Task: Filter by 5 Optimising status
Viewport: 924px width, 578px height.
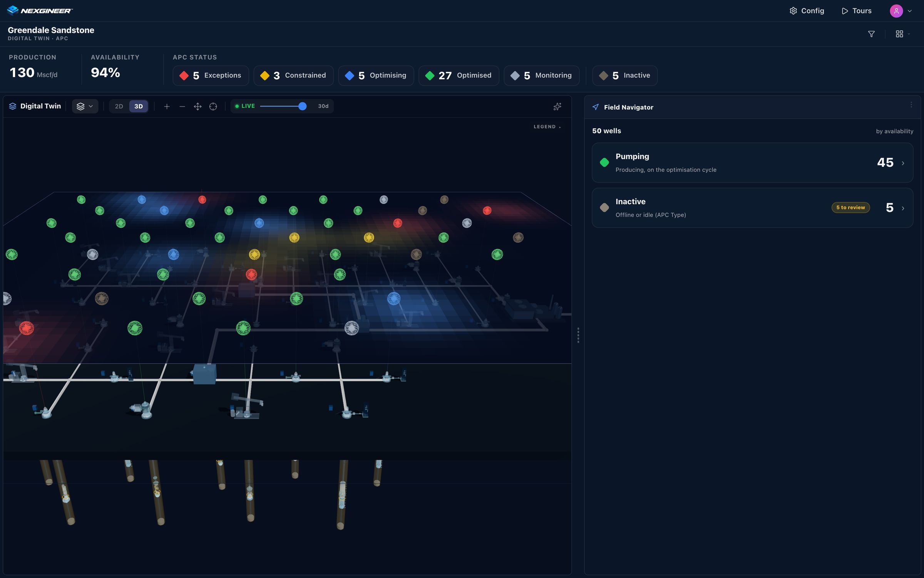Action: pos(376,76)
